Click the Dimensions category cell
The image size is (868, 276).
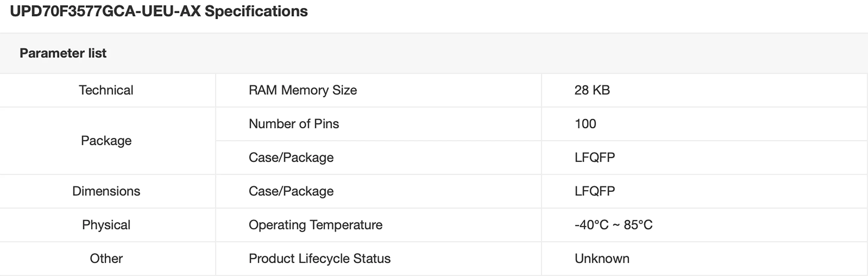tap(106, 192)
